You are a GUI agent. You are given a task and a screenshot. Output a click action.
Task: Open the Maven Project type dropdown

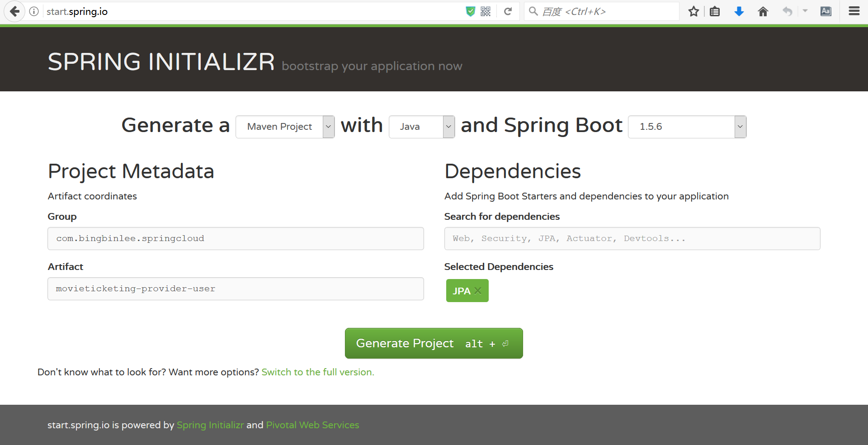click(285, 127)
